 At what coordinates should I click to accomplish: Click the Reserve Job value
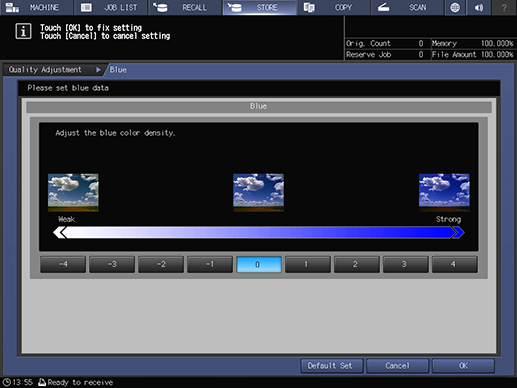tap(421, 55)
